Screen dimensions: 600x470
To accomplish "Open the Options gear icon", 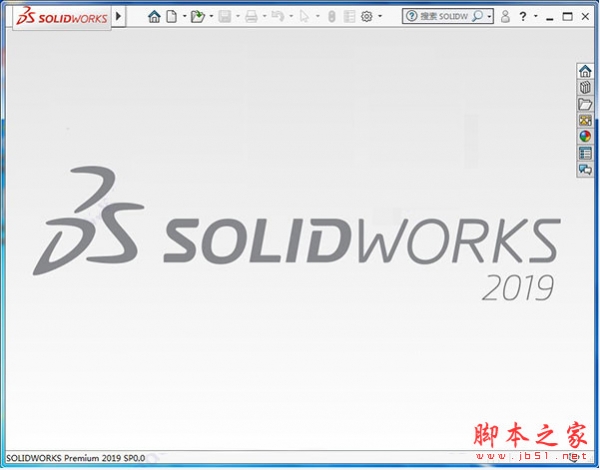I will (x=367, y=16).
